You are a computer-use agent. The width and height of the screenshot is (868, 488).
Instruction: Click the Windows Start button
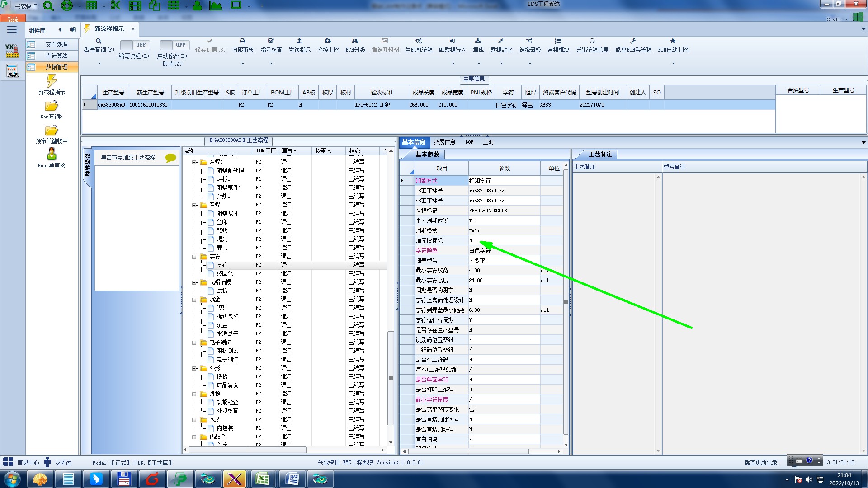tap(12, 479)
